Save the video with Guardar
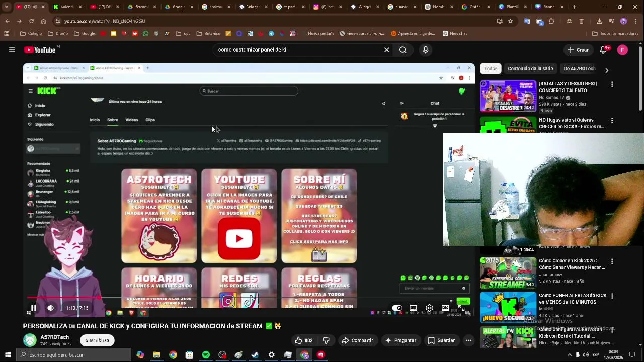Image resolution: width=644 pixels, height=362 pixels. pyautogui.click(x=441, y=340)
